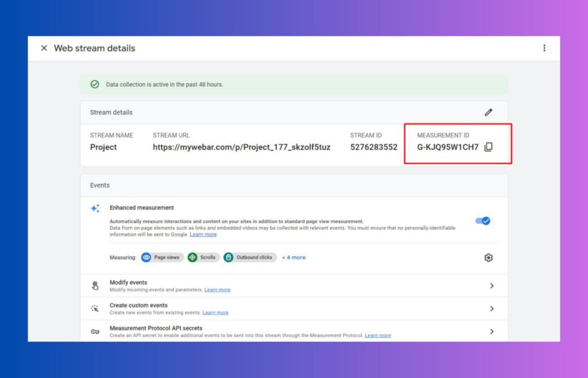Click the Outbound clicks measuring chip
The width and height of the screenshot is (588, 378).
(250, 257)
